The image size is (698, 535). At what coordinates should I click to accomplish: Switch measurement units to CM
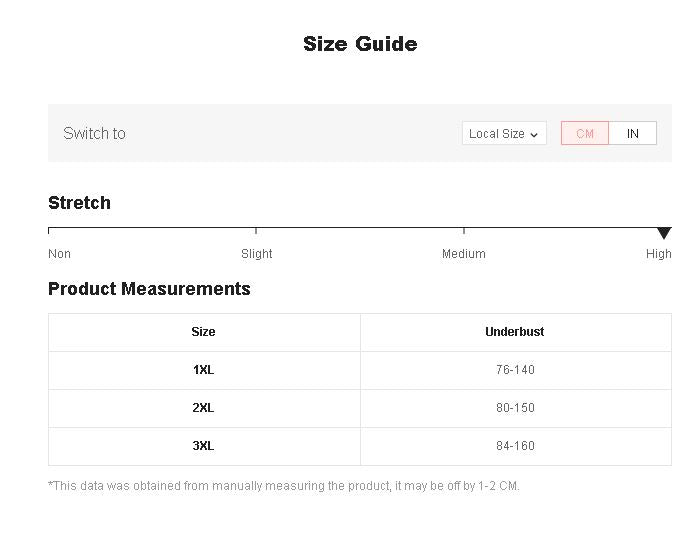(x=585, y=134)
